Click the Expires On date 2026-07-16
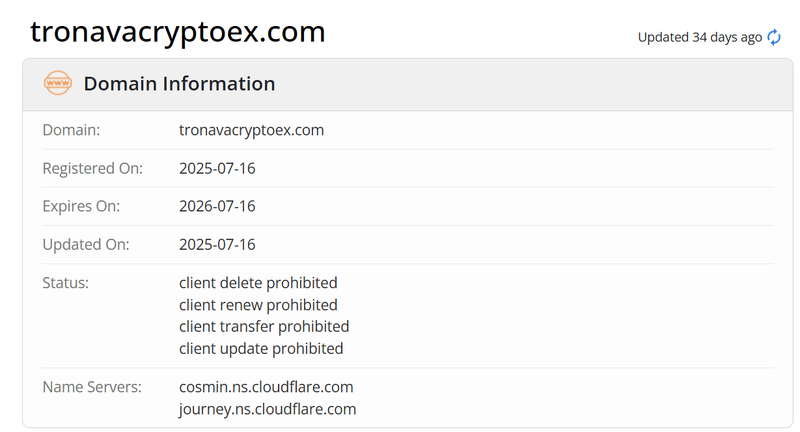Viewport: 800px width, 432px height. click(x=217, y=206)
